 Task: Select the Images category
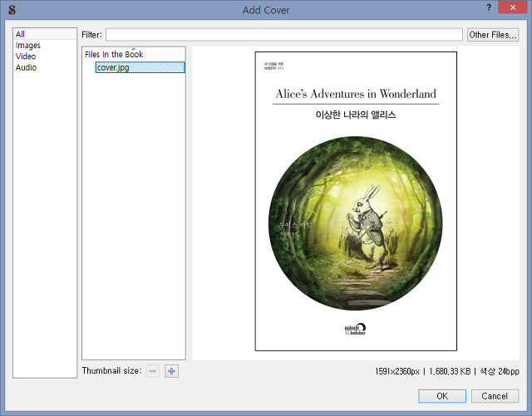coord(45,46)
